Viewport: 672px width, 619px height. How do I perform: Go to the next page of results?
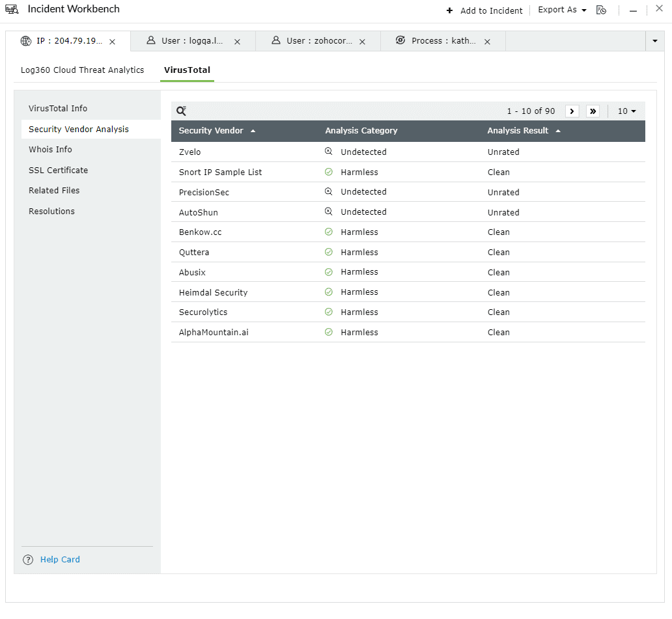tap(572, 111)
